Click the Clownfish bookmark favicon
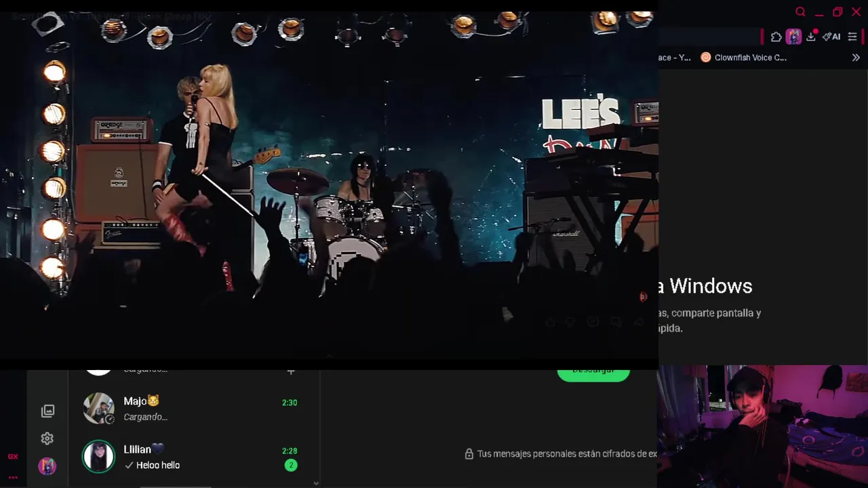 (x=706, y=58)
